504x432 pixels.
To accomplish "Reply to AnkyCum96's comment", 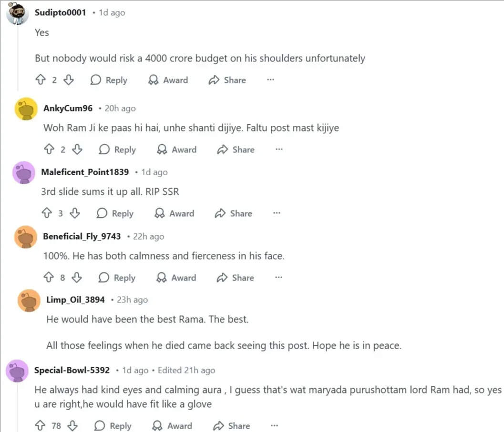I will click(117, 150).
